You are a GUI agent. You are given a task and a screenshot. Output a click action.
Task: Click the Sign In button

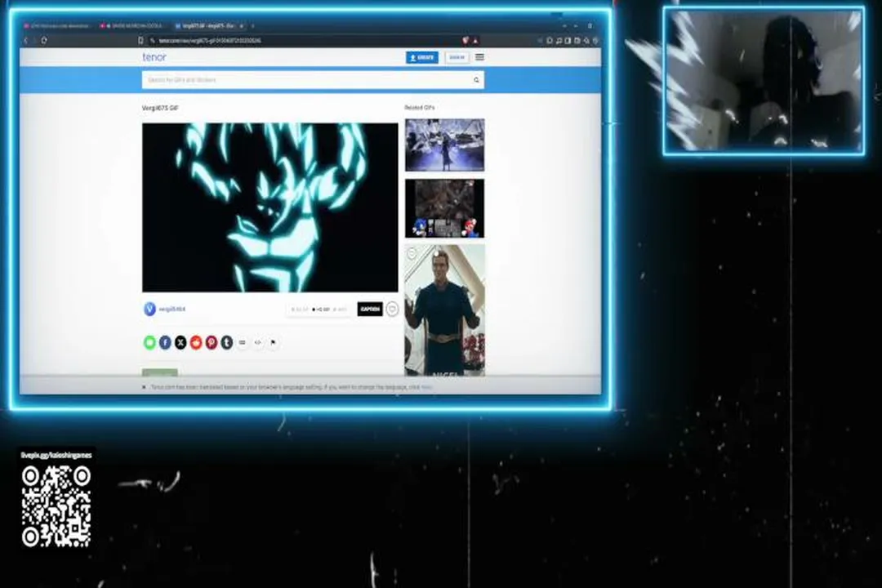(457, 57)
